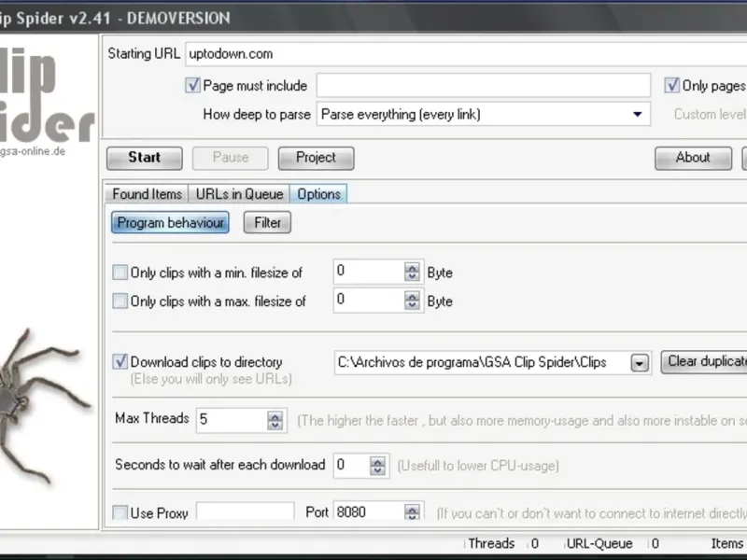Screen dimensions: 747x560
Task: Click the Usefull to lower CPU-usage hint
Action: click(x=478, y=466)
